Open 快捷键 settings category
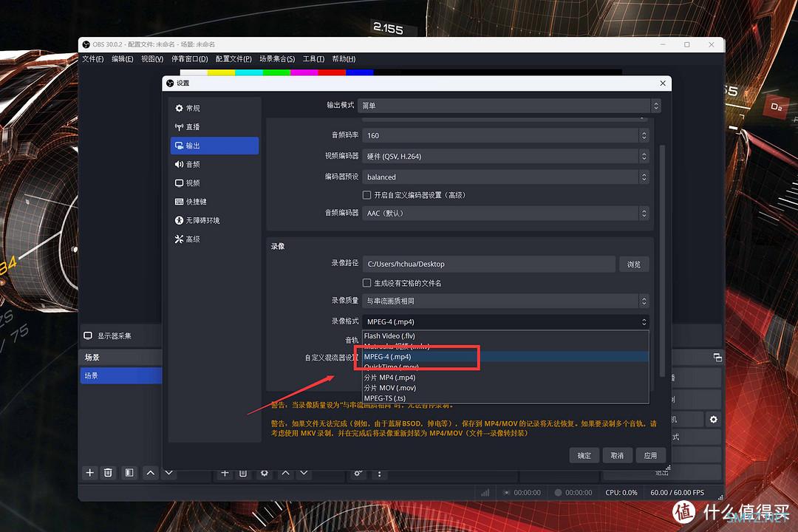This screenshot has height=532, width=798. [214, 202]
